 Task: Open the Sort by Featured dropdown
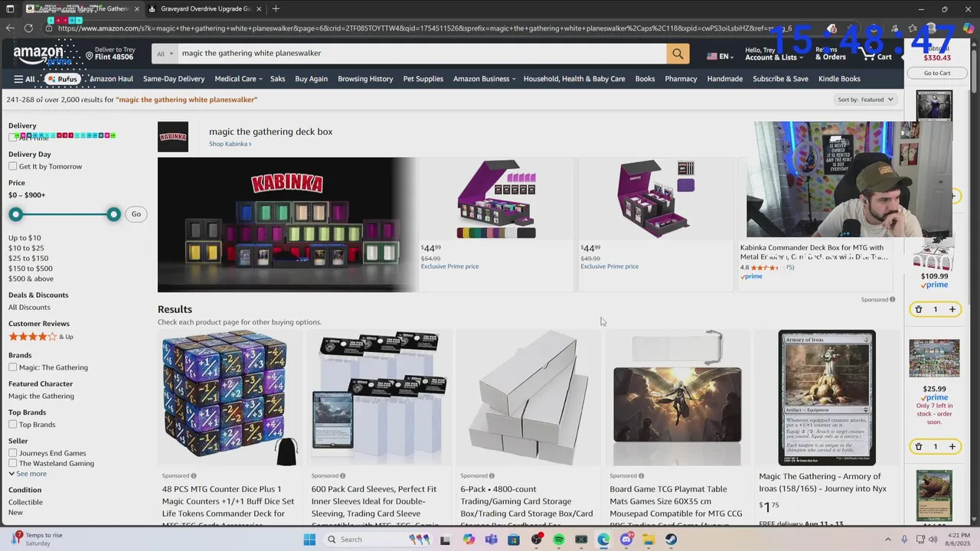(x=866, y=99)
